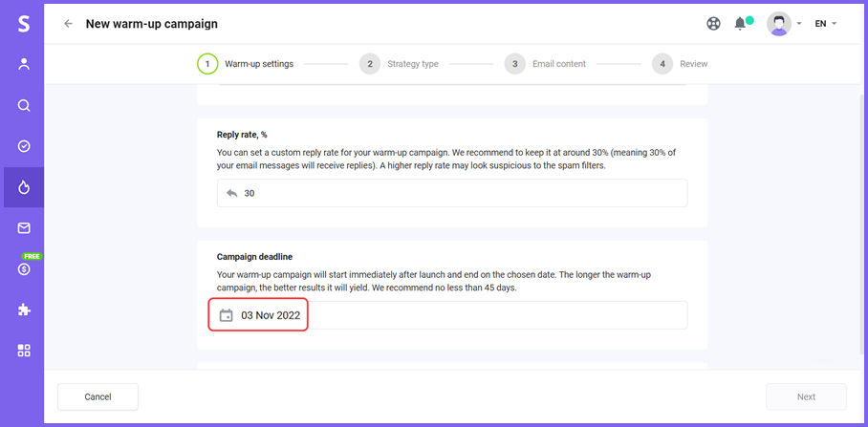Open the campaign deadline date picker
The height and width of the screenshot is (427, 868).
[x=452, y=315]
